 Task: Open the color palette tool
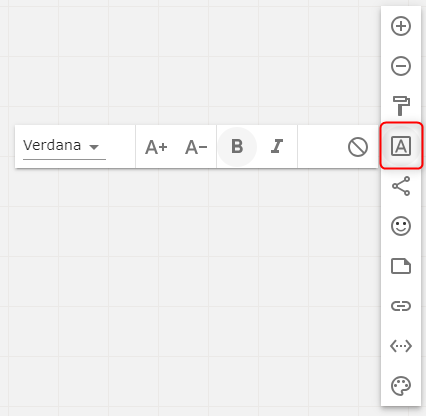click(x=401, y=386)
